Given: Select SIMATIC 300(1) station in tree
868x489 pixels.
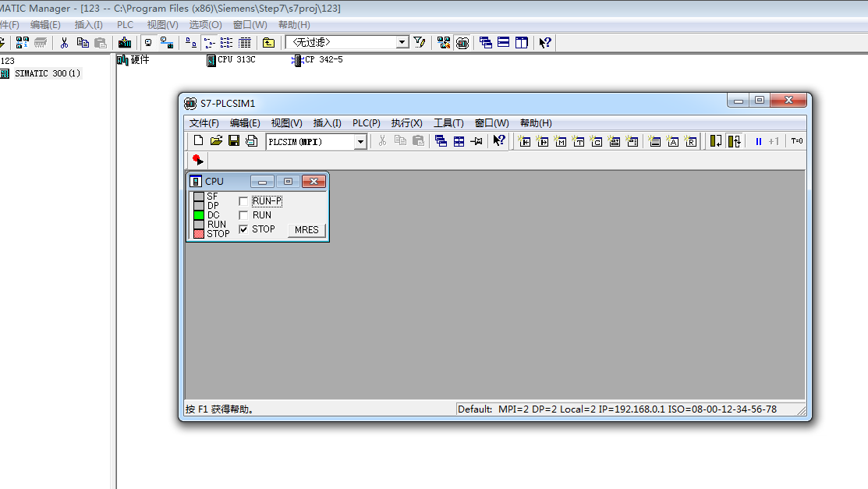Looking at the screenshot, I should (47, 73).
